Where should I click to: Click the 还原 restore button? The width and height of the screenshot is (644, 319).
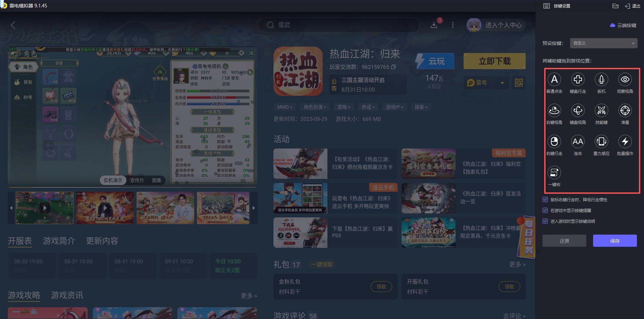564,241
